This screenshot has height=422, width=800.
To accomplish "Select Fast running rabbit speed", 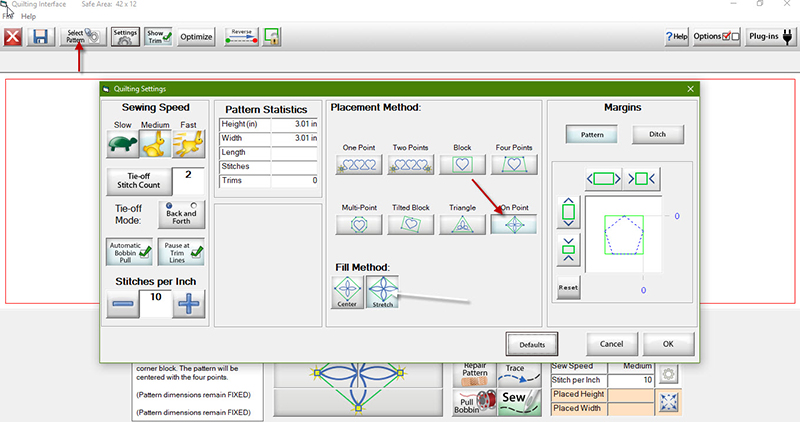I will pyautogui.click(x=188, y=143).
